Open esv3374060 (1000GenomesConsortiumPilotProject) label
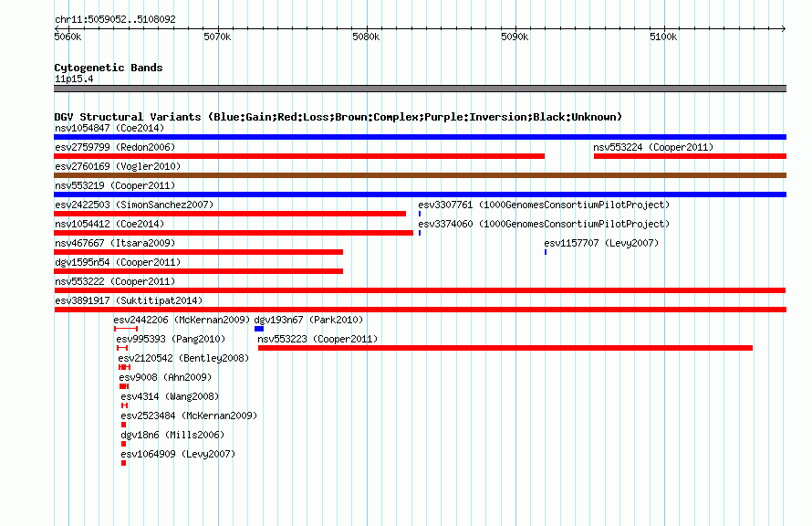 pyautogui.click(x=544, y=224)
